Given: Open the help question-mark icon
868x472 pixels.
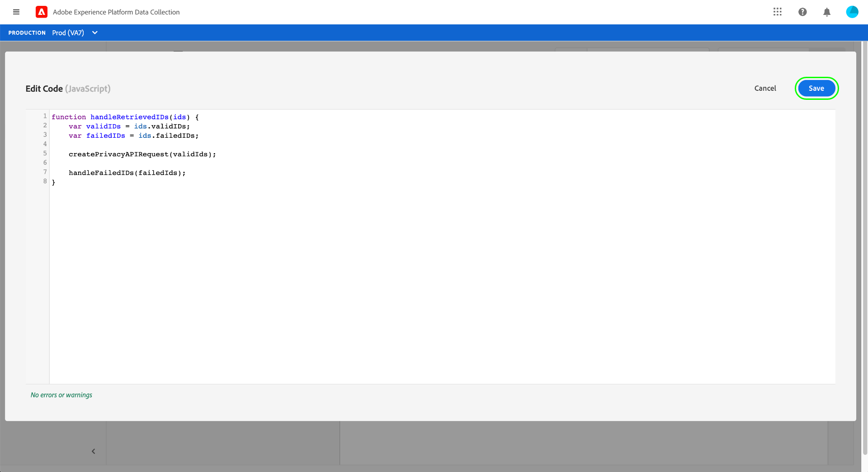Looking at the screenshot, I should pyautogui.click(x=802, y=12).
